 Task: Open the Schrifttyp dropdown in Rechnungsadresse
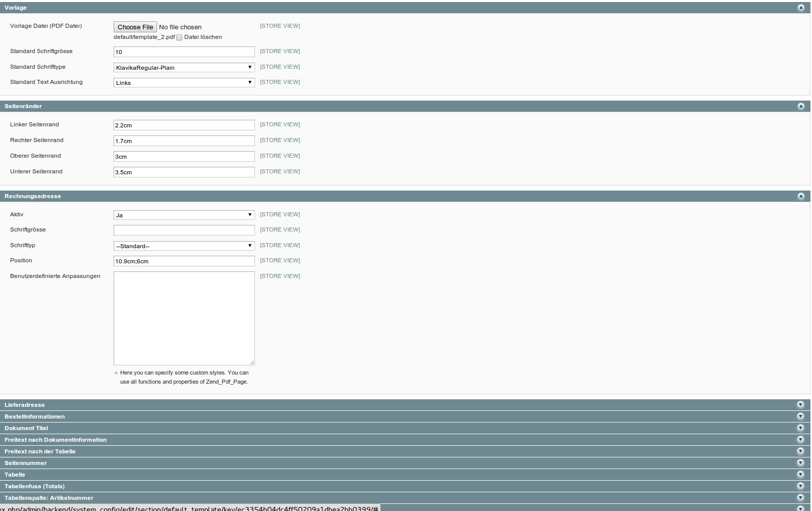[x=184, y=246]
